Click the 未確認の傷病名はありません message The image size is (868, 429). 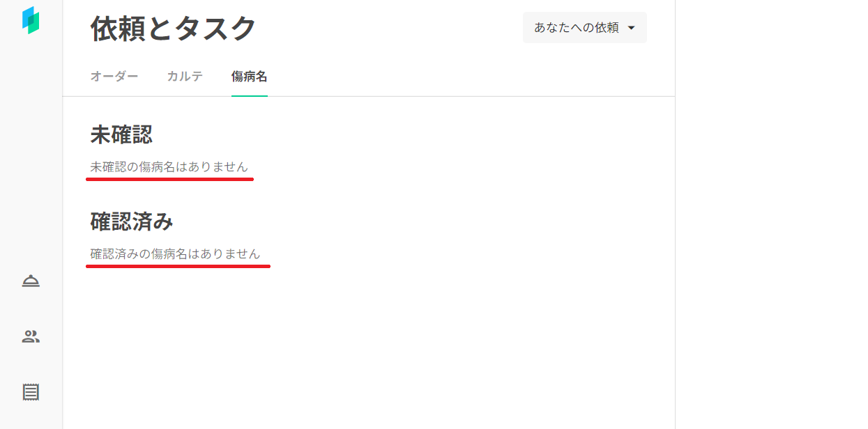click(169, 167)
